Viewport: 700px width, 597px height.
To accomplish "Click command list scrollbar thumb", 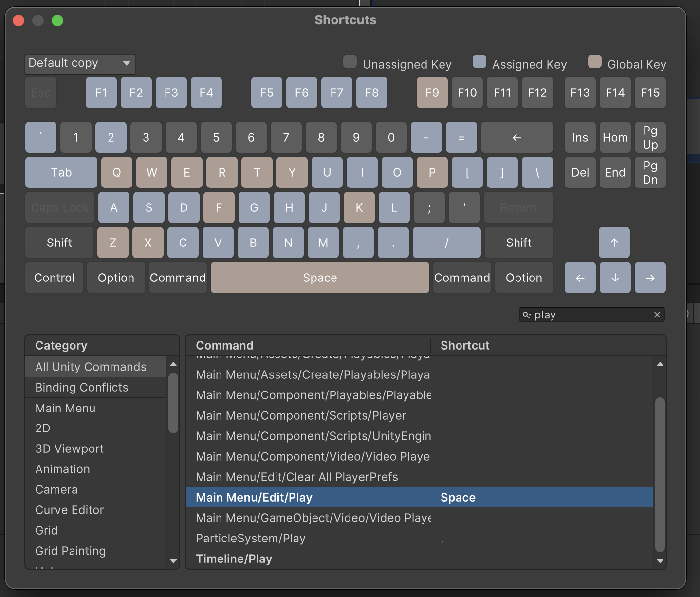I will point(660,475).
